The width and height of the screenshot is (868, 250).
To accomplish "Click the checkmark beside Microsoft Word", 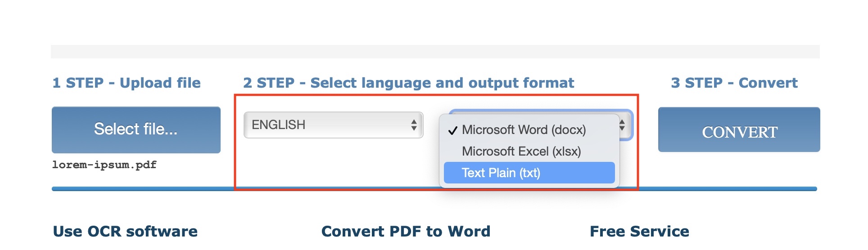I will (x=452, y=130).
